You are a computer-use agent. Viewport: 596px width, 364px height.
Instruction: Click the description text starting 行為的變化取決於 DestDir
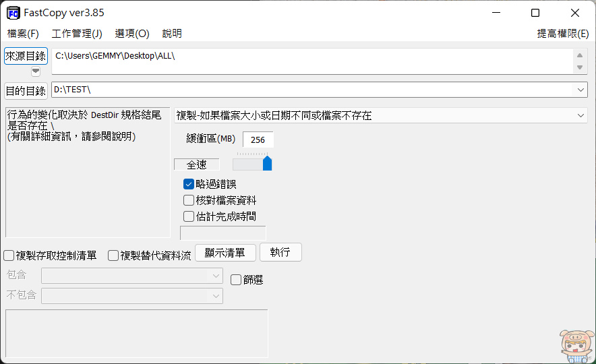(84, 125)
